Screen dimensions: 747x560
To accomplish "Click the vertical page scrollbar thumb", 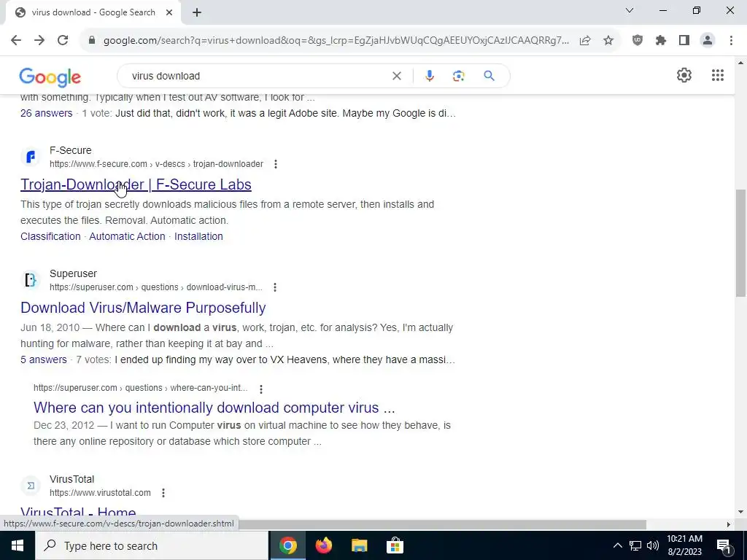I will 740,243.
